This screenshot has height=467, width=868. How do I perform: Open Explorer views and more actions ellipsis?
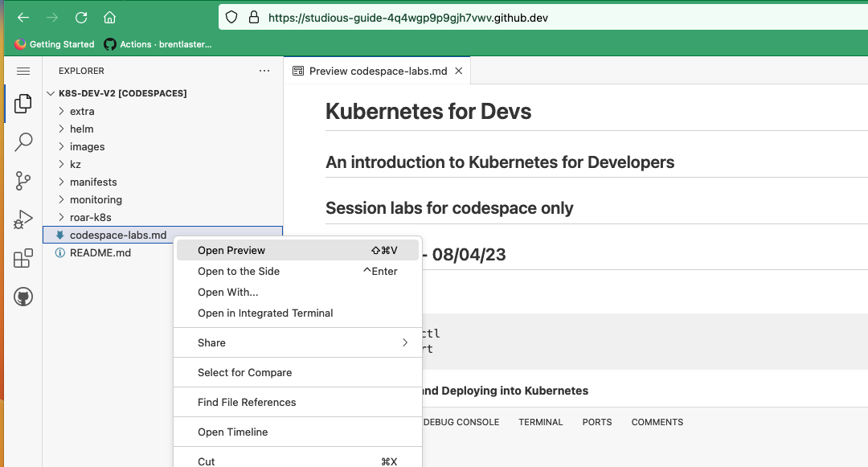point(264,71)
